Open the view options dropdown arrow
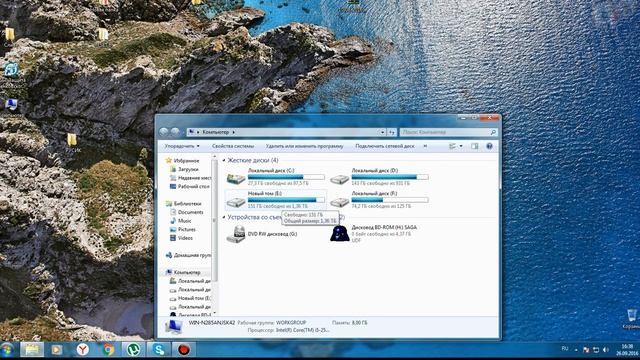640x360 pixels. point(461,146)
